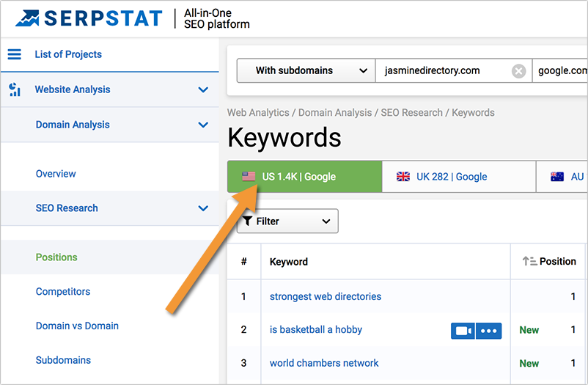Open Competitors in the sidebar
This screenshot has height=385, width=588.
[x=63, y=291]
